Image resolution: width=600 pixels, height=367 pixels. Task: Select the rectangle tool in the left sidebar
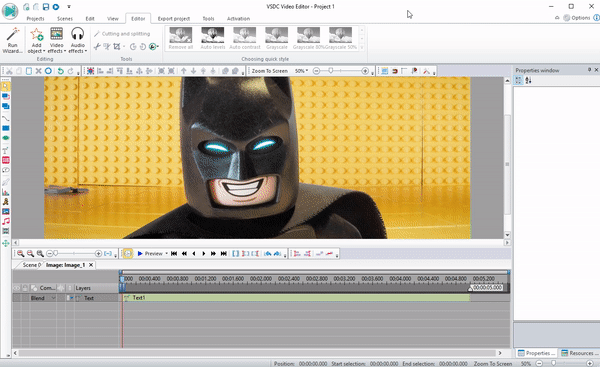[x=5, y=128]
